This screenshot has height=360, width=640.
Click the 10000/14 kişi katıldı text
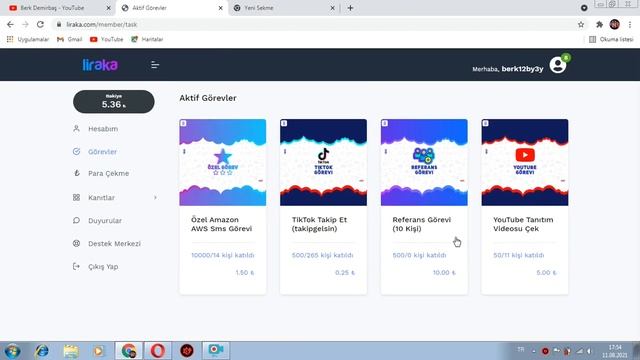pos(222,255)
